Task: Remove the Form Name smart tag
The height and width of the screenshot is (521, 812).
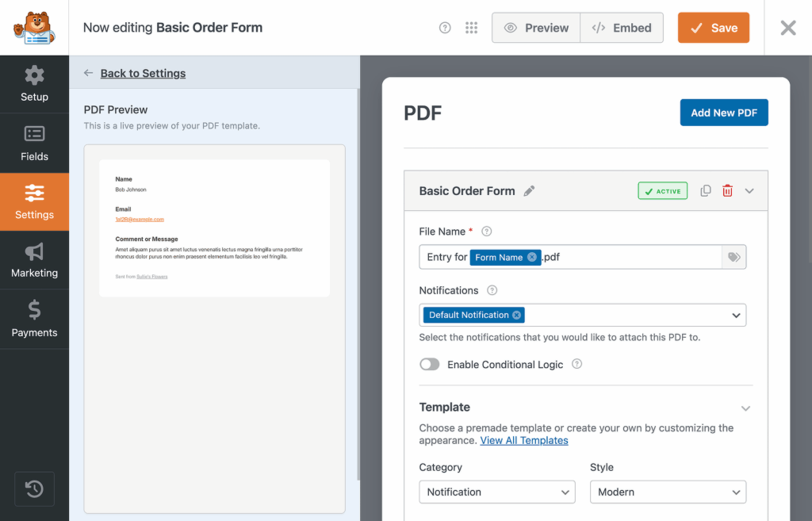Action: tap(532, 257)
